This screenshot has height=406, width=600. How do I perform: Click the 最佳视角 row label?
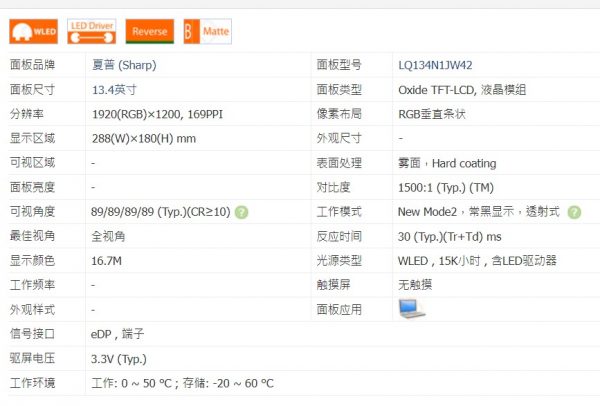coord(33,236)
